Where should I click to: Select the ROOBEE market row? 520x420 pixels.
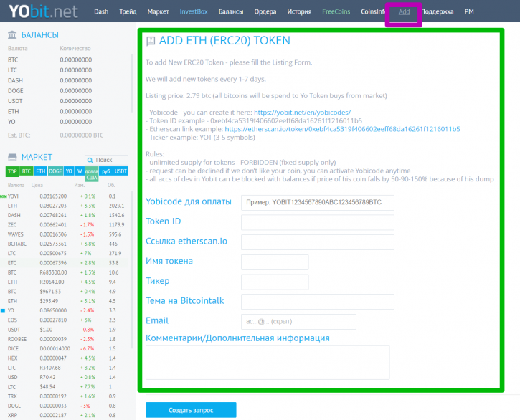66,339
